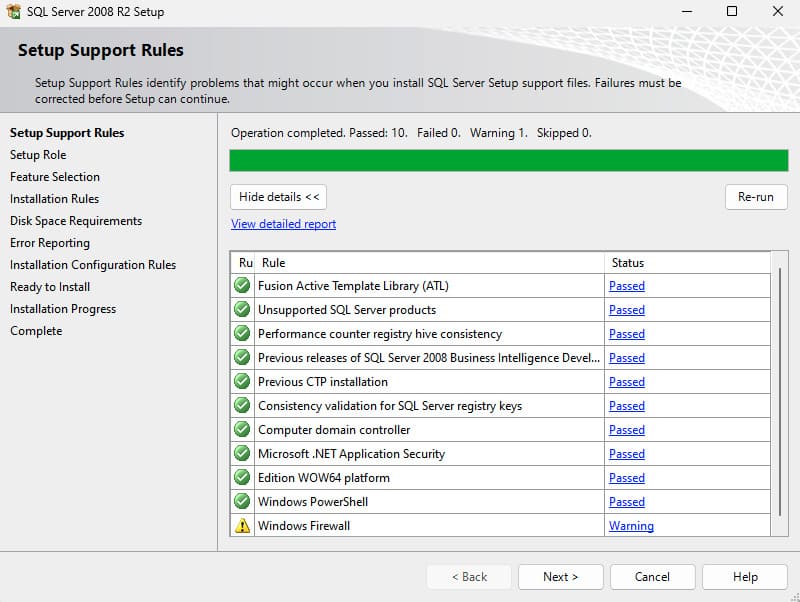Image resolution: width=800 pixels, height=602 pixels.
Task: Click green check icon beside Previous CTP installation
Action: point(242,382)
